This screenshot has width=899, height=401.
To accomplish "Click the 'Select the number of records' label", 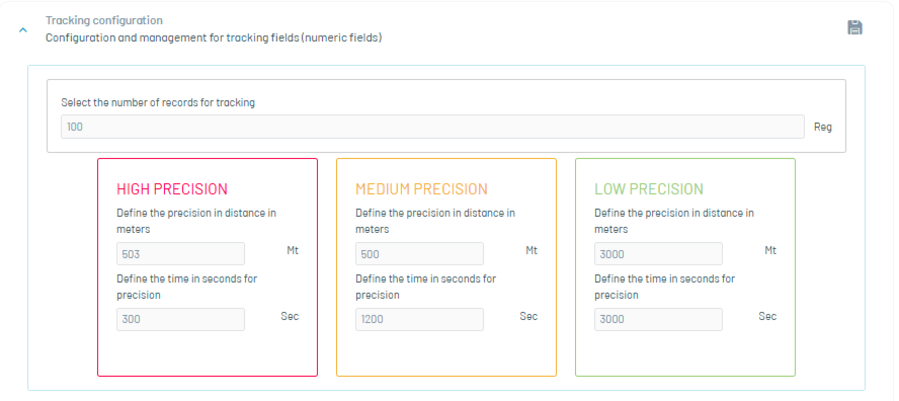I will coord(158,103).
